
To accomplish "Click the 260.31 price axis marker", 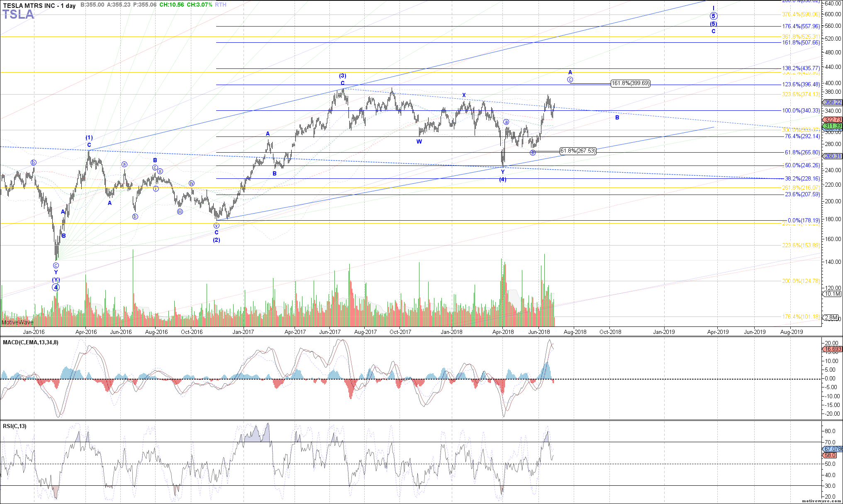I will pos(832,156).
